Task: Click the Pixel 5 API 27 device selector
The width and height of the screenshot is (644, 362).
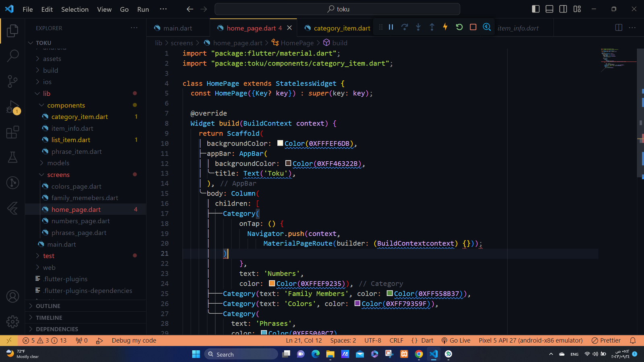Action: pyautogui.click(x=530, y=340)
